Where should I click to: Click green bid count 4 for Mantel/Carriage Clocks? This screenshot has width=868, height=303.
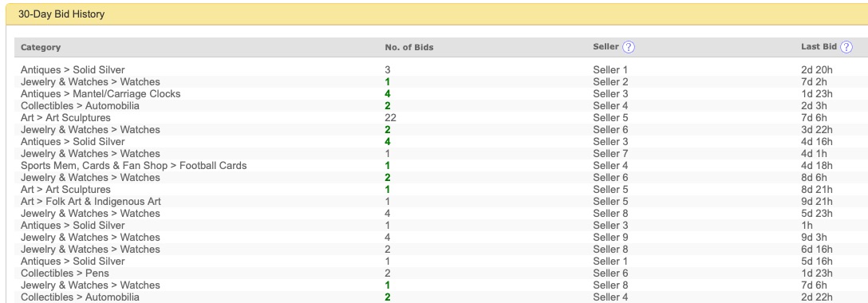pos(388,94)
